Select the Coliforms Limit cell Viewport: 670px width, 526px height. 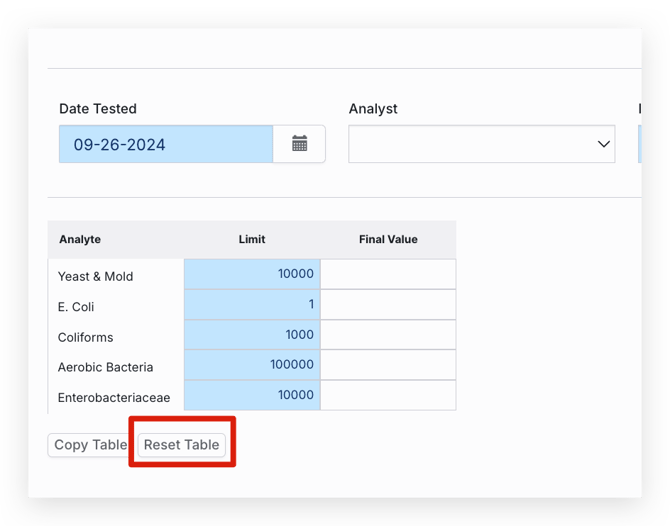coord(252,335)
